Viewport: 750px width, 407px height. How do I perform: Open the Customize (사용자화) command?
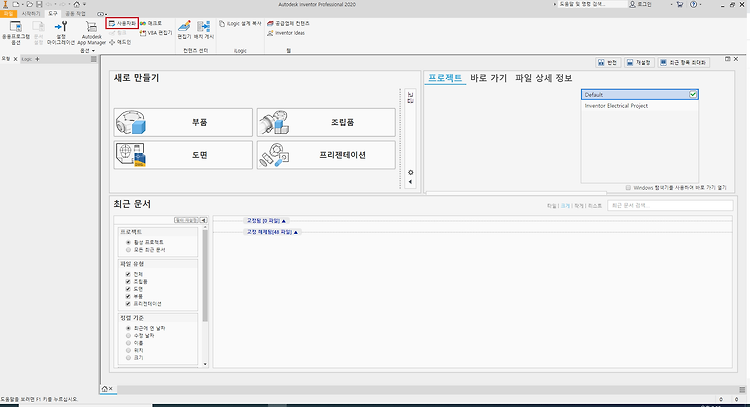click(x=122, y=23)
